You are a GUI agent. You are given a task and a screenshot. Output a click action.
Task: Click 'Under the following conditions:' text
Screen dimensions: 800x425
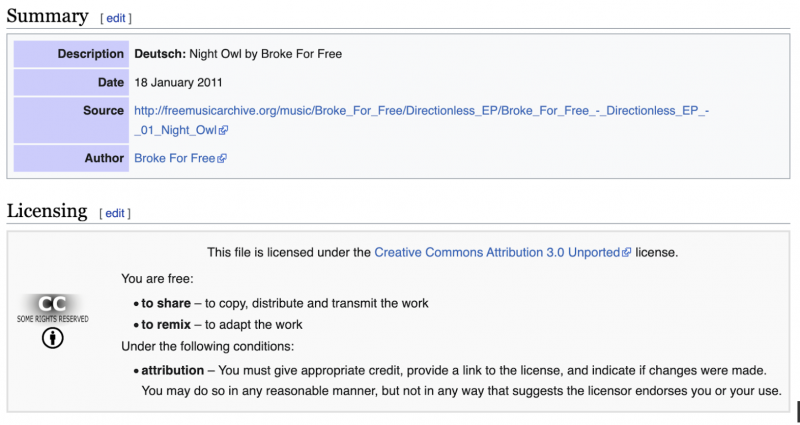pyautogui.click(x=208, y=346)
